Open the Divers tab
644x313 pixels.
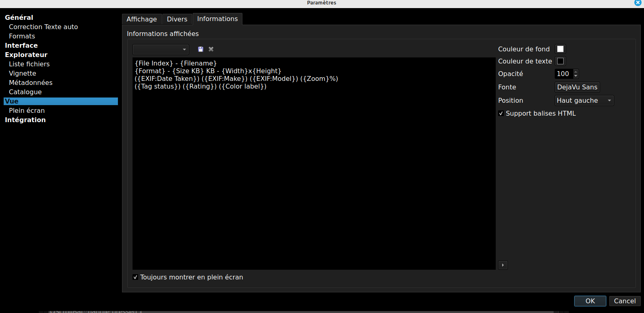click(177, 19)
